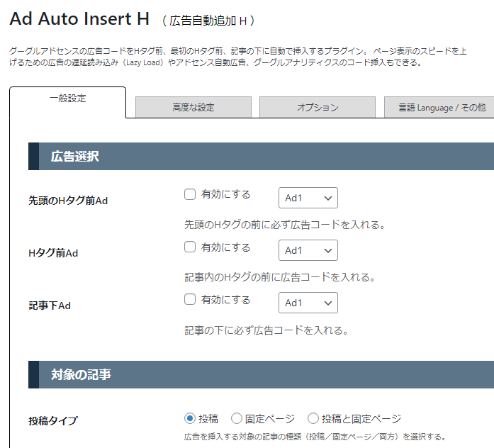The height and width of the screenshot is (448, 494).
Task: Open the Ad dropdown for 記事下Ad
Action: 308,303
